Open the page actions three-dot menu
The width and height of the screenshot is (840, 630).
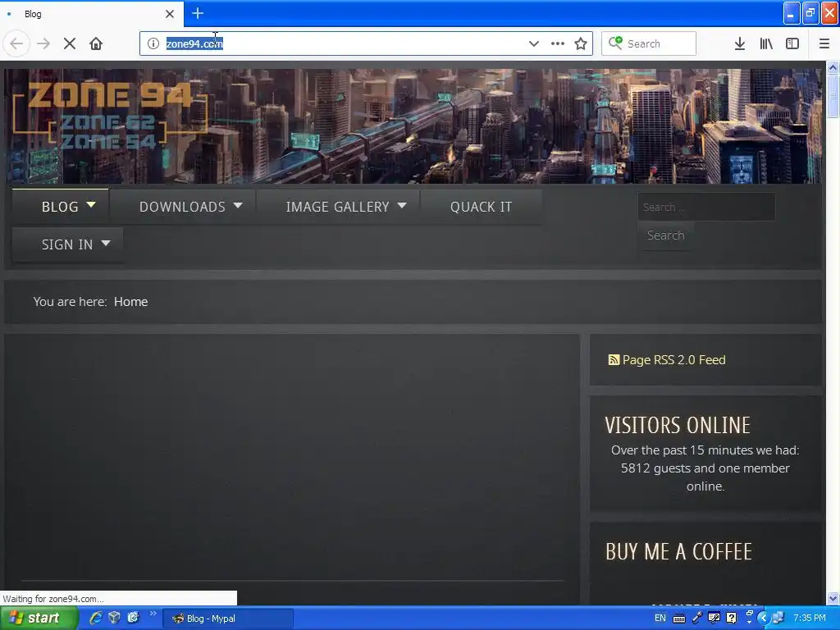pyautogui.click(x=558, y=43)
